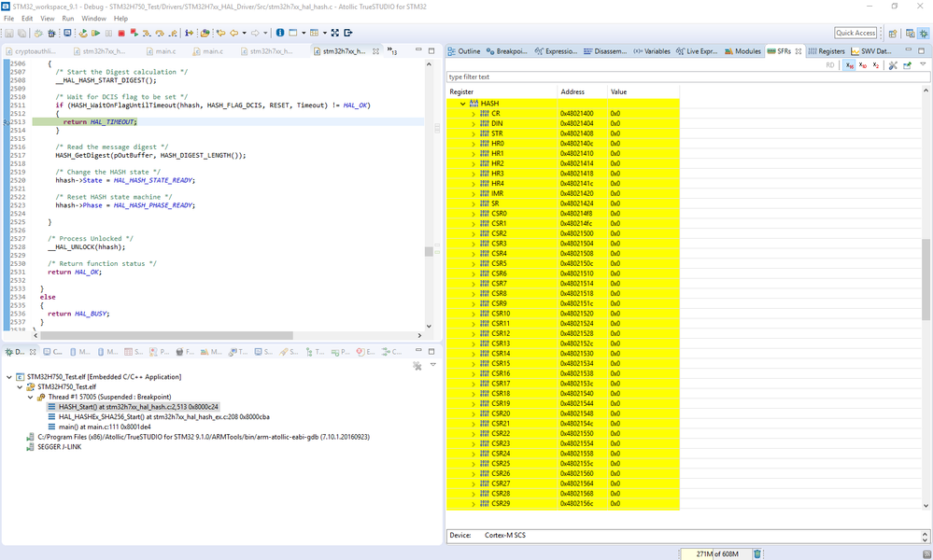Switch to the Modules tab
This screenshot has height=560, width=933.
click(x=742, y=51)
